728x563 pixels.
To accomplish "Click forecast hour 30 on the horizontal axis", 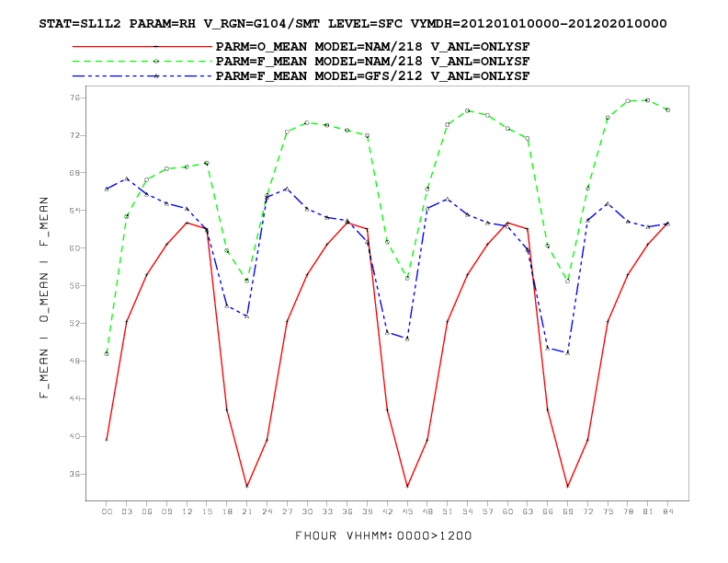I will click(x=307, y=511).
